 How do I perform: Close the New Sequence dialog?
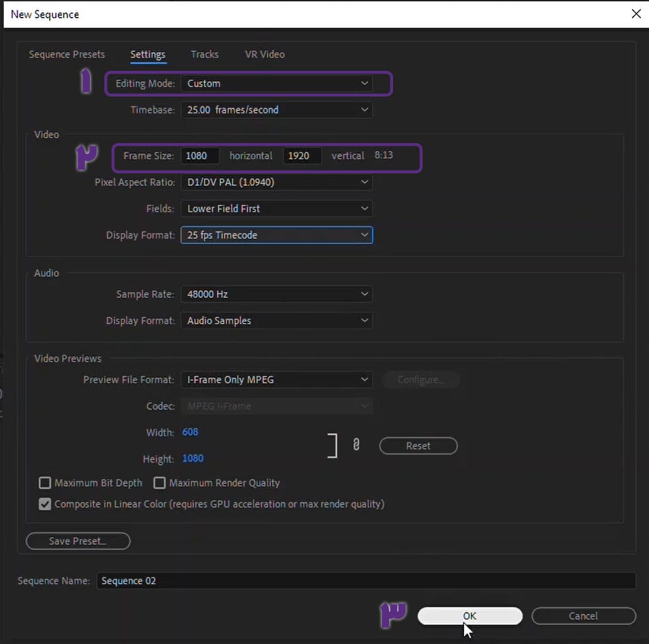coord(635,14)
